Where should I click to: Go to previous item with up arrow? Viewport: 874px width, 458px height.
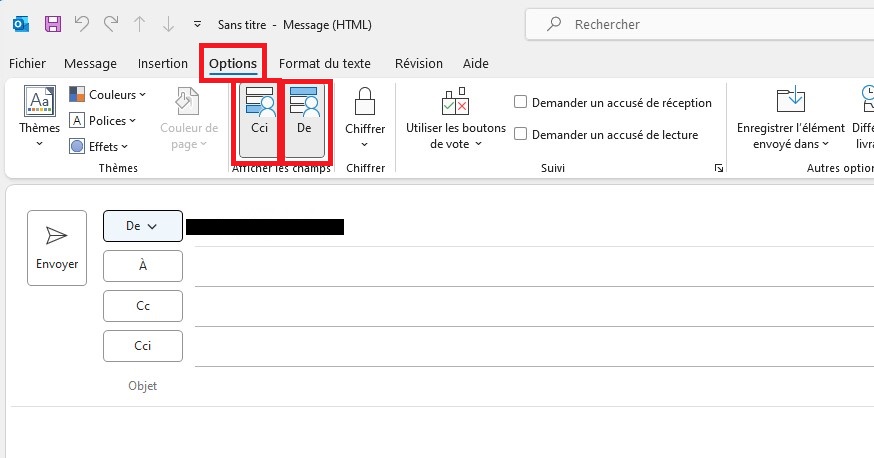click(x=139, y=24)
